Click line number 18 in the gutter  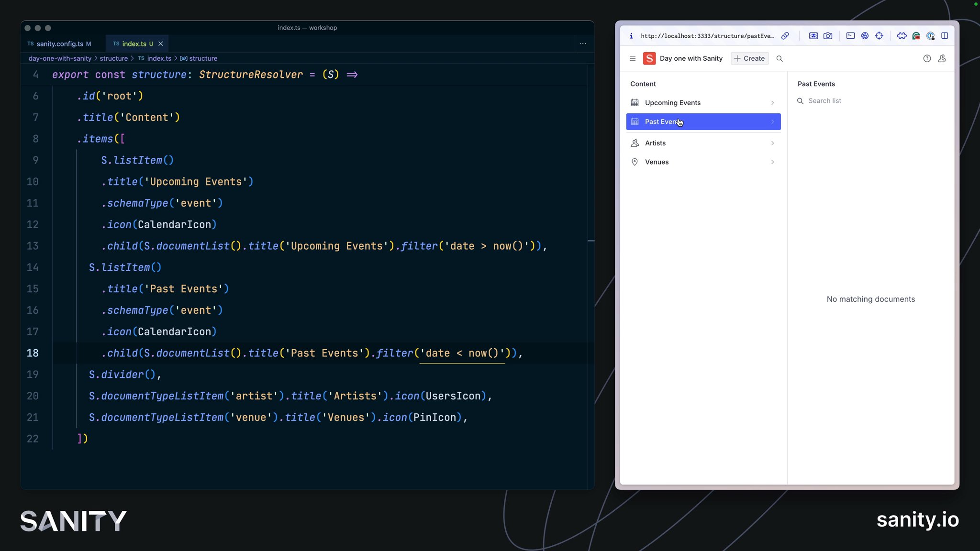point(33,353)
